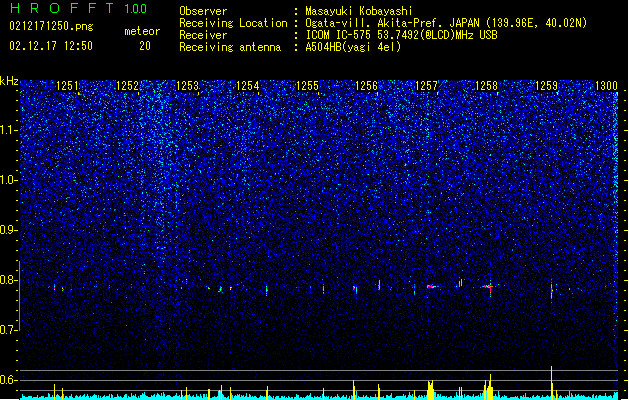The width and height of the screenshot is (629, 400).
Task: Click the 1251 time marker
Action: point(67,86)
